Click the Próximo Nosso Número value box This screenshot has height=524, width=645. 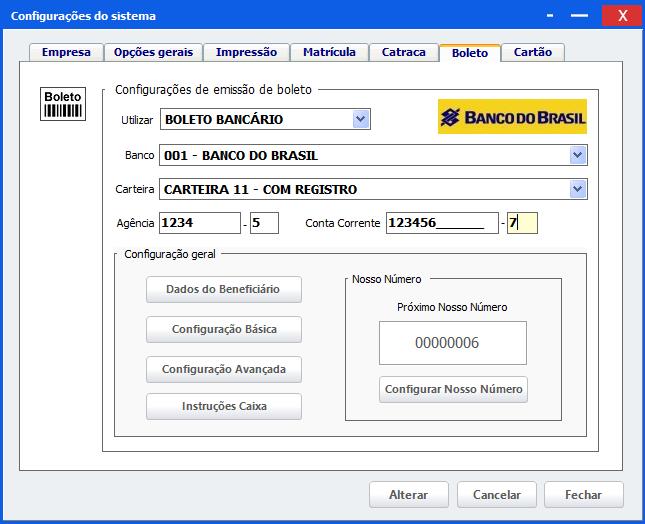click(452, 343)
